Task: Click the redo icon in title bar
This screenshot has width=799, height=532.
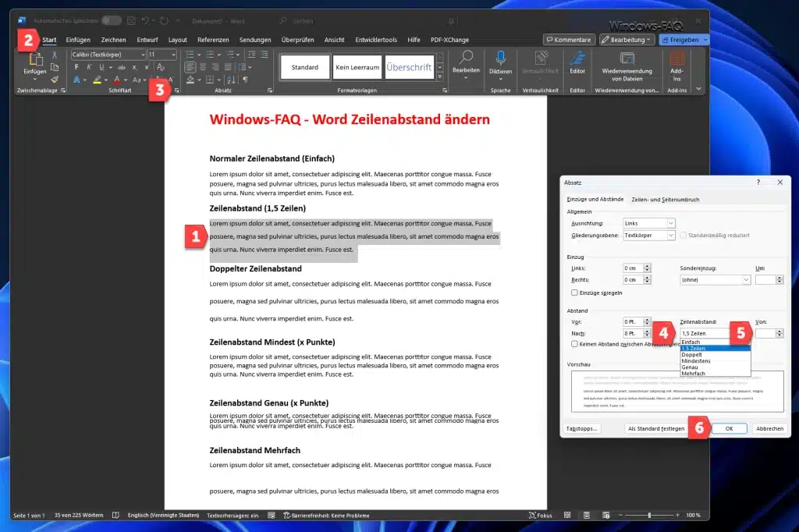Action: click(x=164, y=21)
